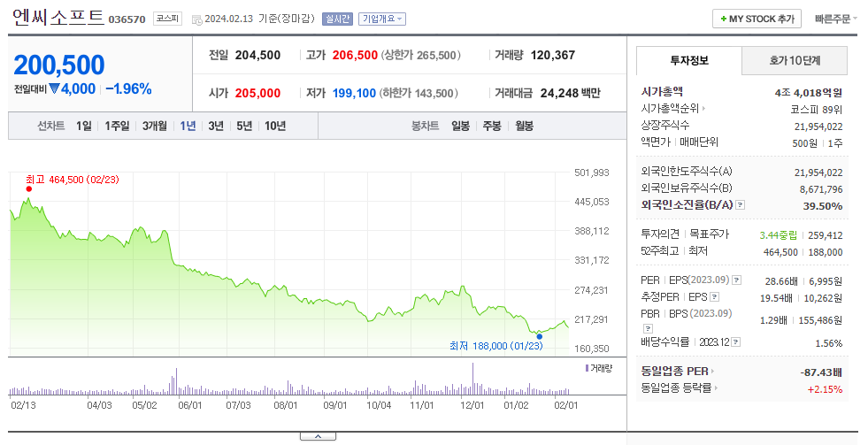868x445 pixels.
Task: Select the 1년 line chart period
Action: [x=188, y=127]
